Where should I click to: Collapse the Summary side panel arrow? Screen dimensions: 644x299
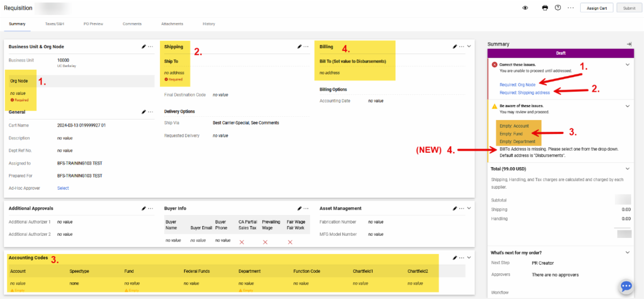[629, 44]
